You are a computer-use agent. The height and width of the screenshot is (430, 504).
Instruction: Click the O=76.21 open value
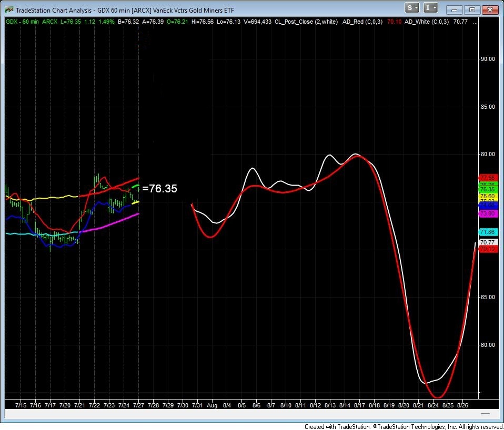(177, 22)
